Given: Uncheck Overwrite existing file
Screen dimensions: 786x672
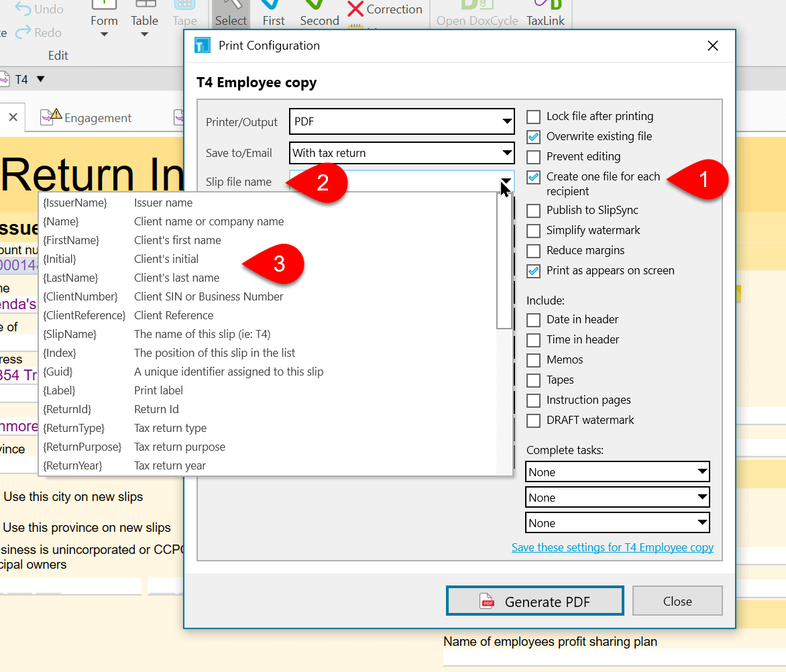Looking at the screenshot, I should tap(533, 137).
